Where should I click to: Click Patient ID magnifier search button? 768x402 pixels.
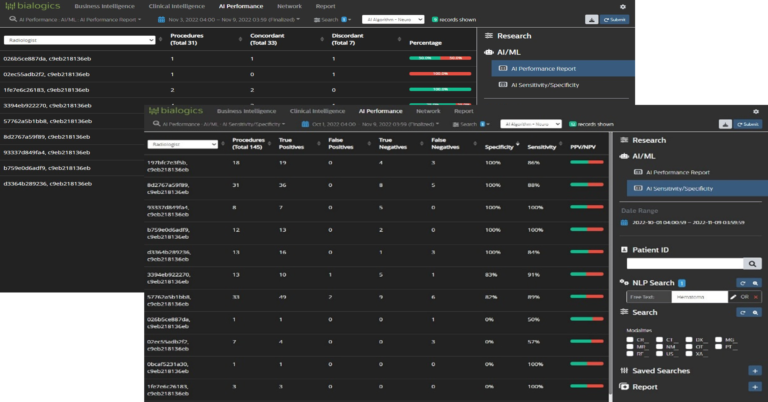coord(752,264)
